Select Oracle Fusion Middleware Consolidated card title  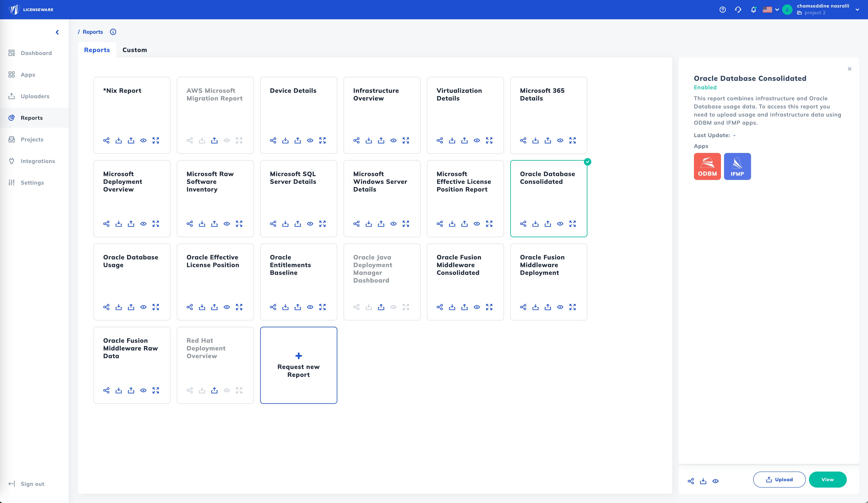pos(459,265)
